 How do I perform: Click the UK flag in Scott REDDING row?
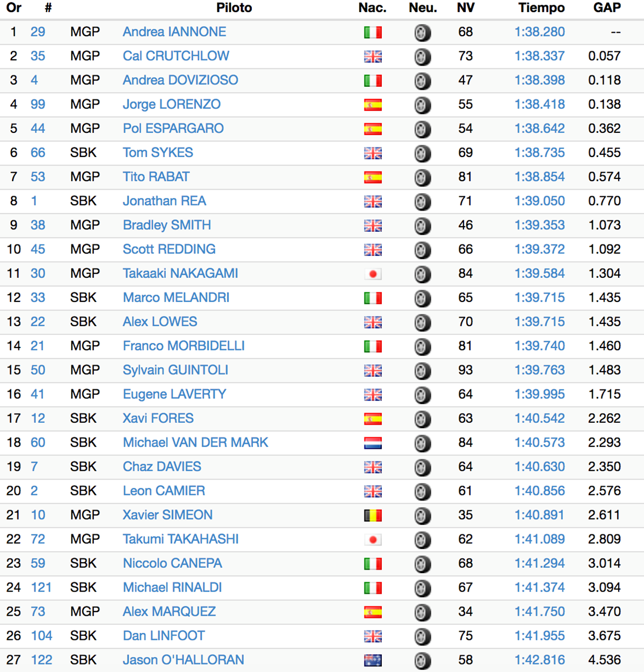[x=373, y=250]
